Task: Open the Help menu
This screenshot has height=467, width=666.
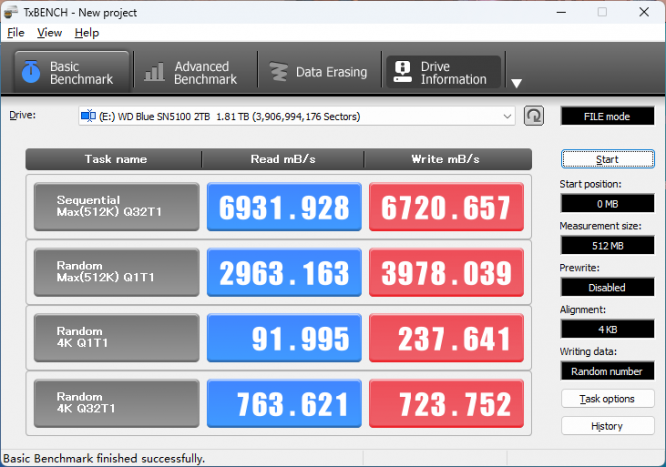Action: coord(87,33)
